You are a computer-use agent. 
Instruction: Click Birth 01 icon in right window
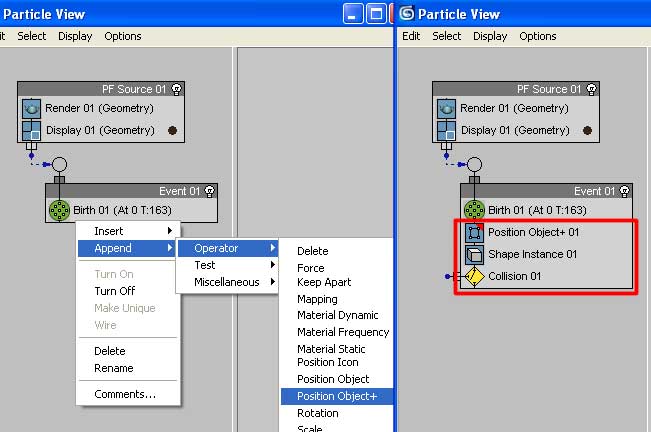tap(474, 210)
